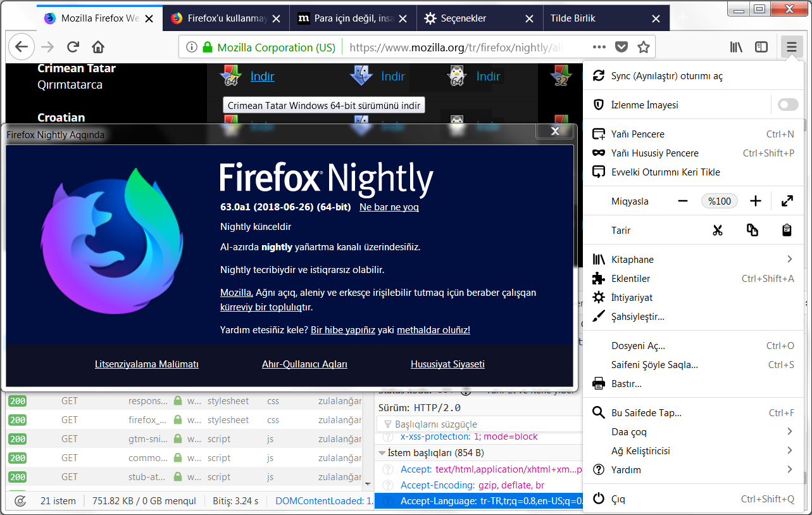Viewport: 812px width, 515px height.
Task: Select the stub-at script request row
Action: coord(184,477)
